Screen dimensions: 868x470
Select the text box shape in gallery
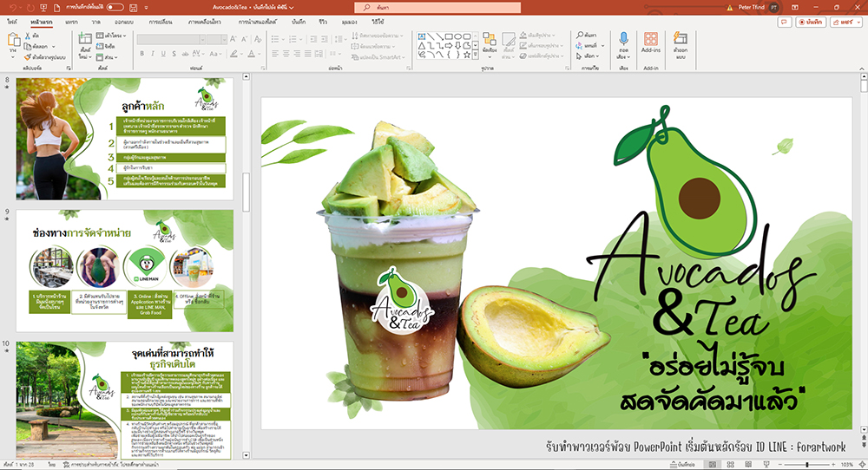422,36
